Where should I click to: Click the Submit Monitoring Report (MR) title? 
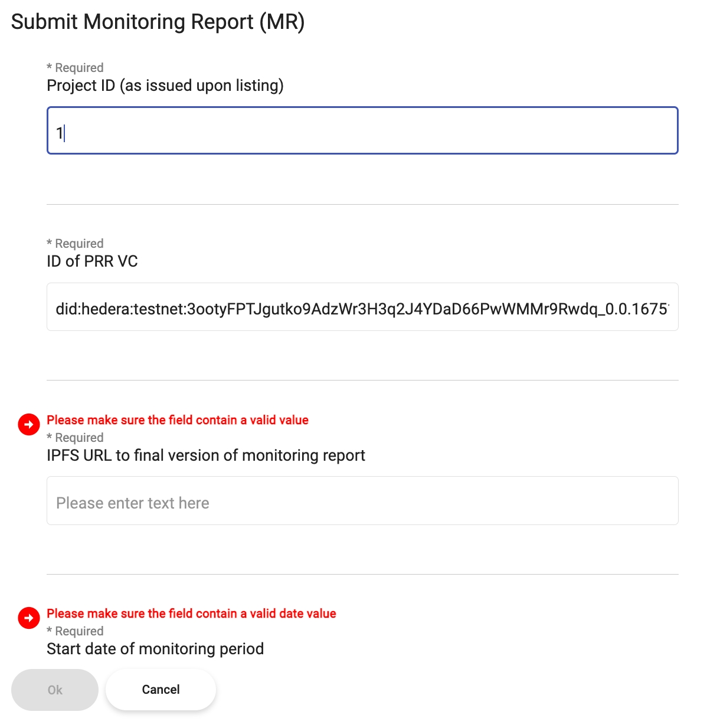tap(158, 22)
